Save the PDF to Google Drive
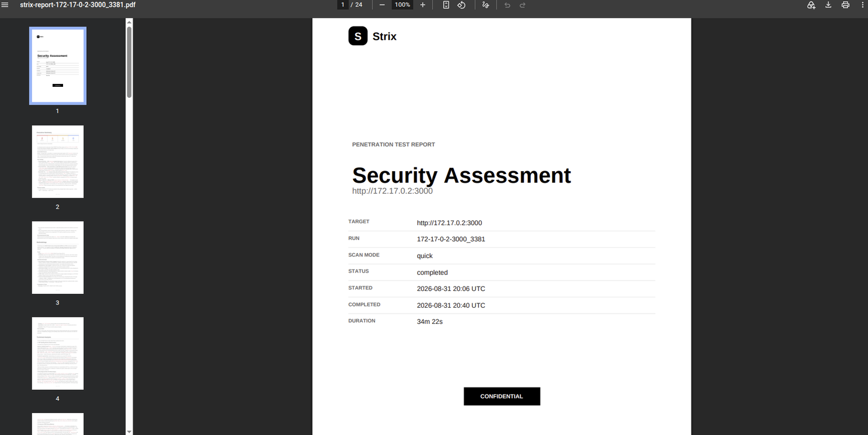 tap(811, 5)
